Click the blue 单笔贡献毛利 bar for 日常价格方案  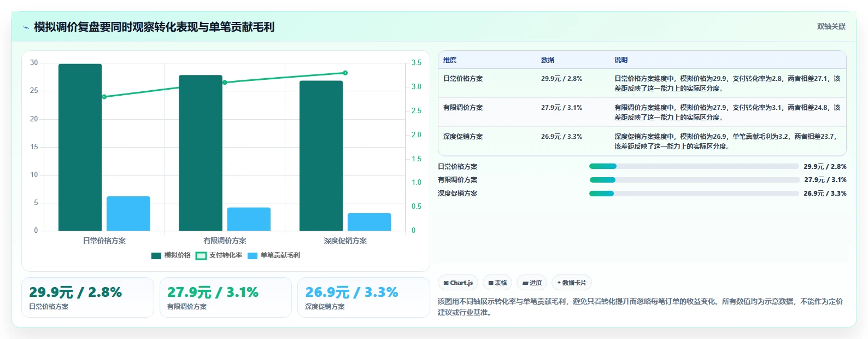click(128, 213)
